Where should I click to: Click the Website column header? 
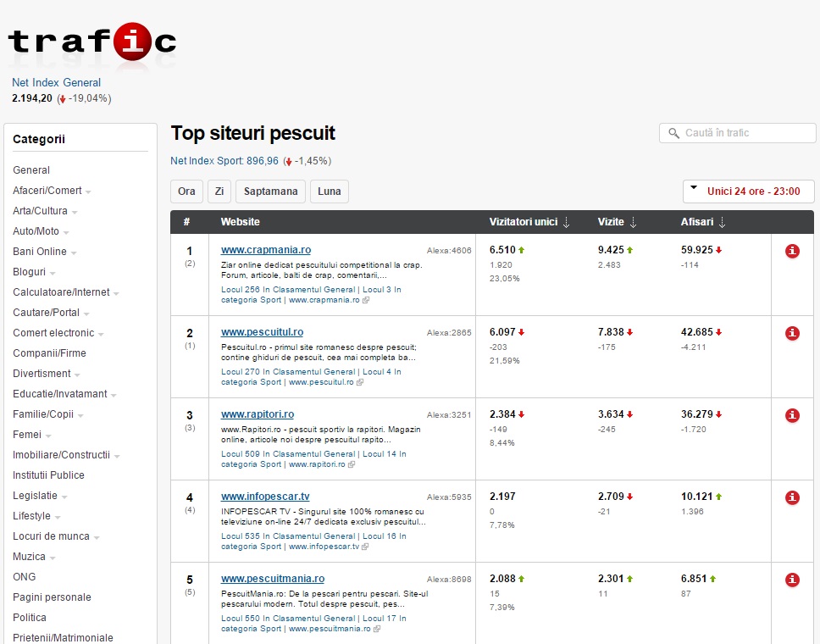(x=240, y=222)
